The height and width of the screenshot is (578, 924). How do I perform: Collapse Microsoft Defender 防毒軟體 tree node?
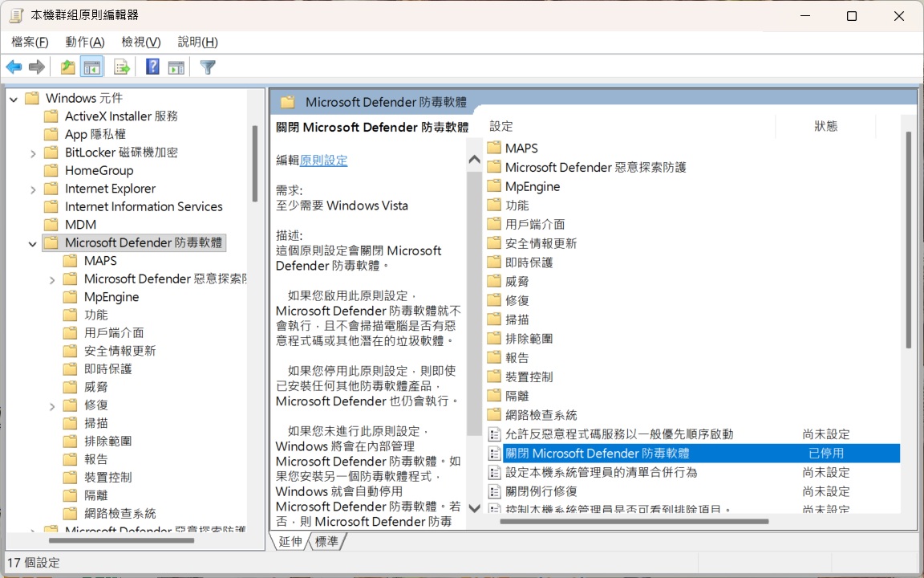coord(33,243)
